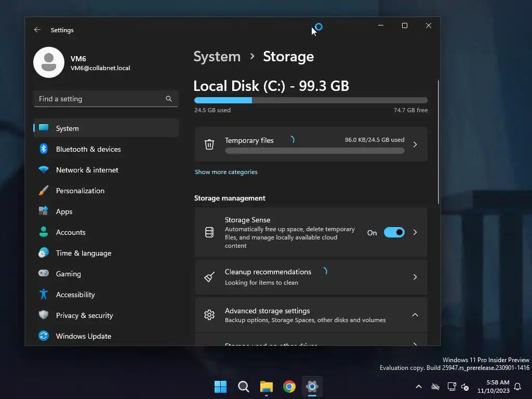
Task: Open Apps settings
Action: (x=106, y=211)
